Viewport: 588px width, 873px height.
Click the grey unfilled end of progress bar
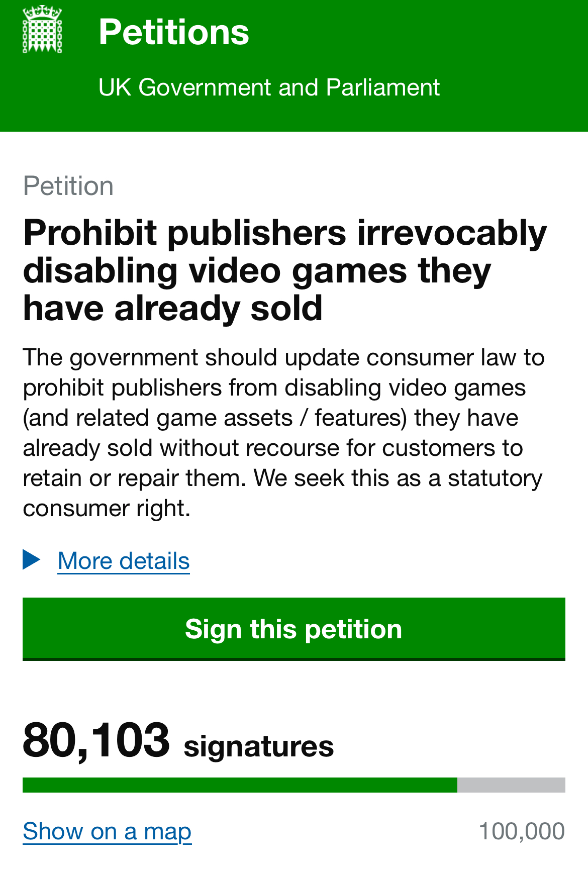(511, 785)
